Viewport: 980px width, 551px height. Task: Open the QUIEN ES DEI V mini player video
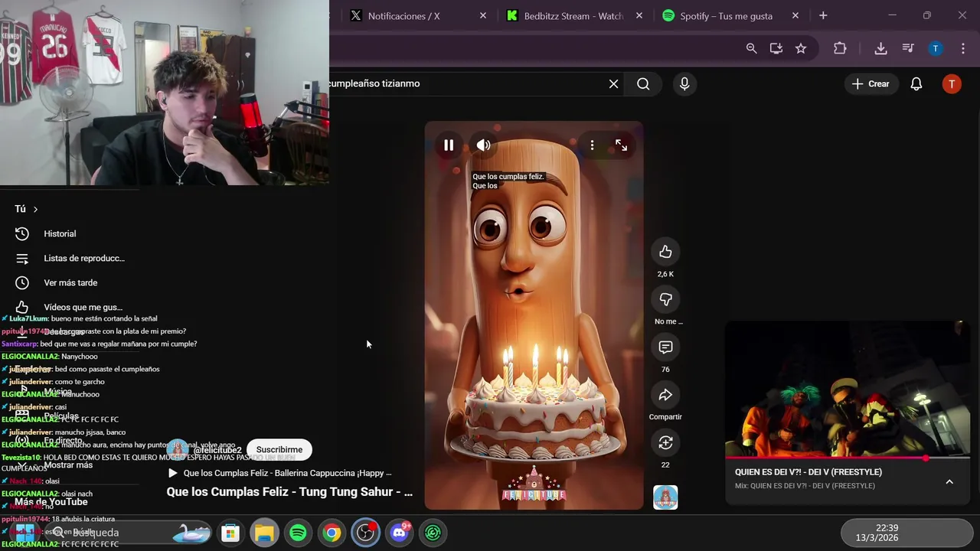(848, 389)
